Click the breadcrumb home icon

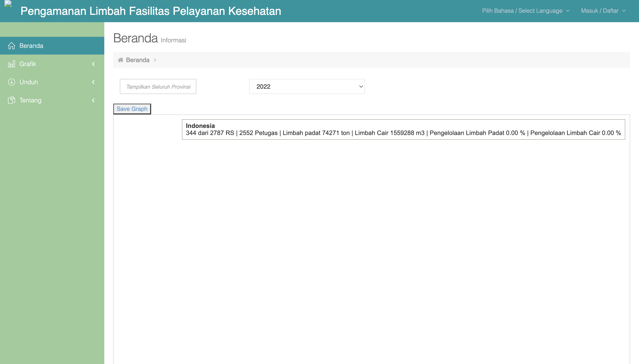121,60
